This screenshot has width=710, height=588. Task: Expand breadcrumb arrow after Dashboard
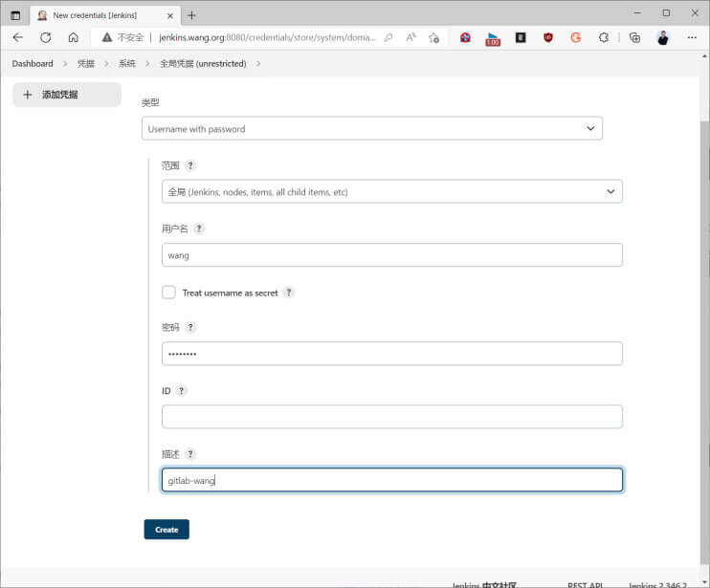[65, 64]
